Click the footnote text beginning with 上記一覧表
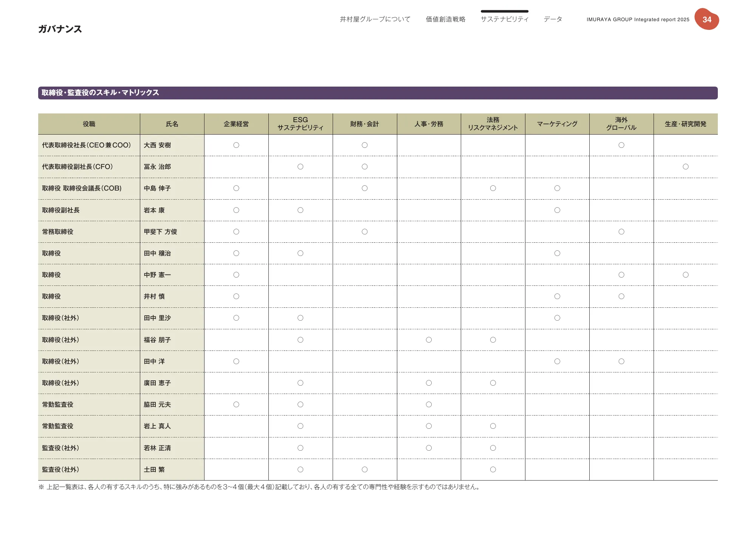The image size is (756, 535). pos(259,488)
